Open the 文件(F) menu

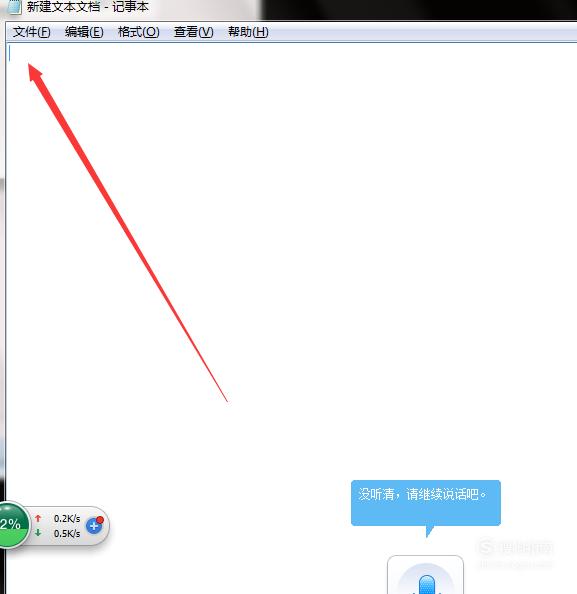[31, 32]
